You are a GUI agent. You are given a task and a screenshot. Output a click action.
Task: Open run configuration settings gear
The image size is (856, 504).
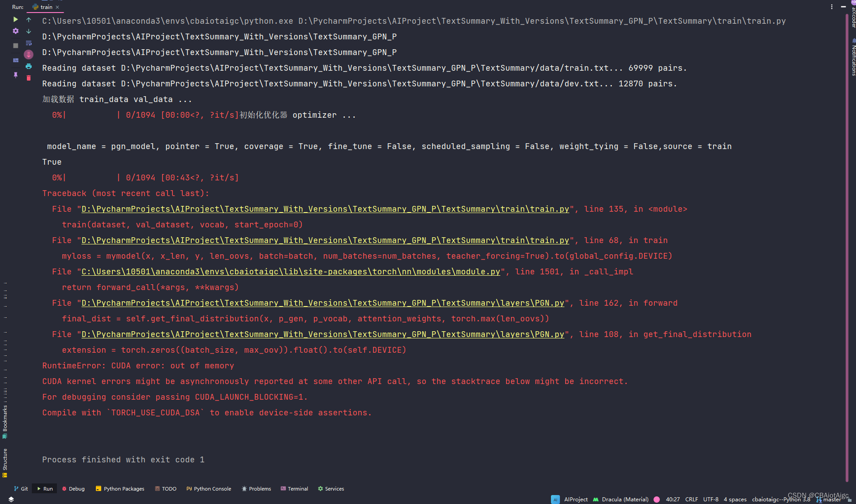16,31
